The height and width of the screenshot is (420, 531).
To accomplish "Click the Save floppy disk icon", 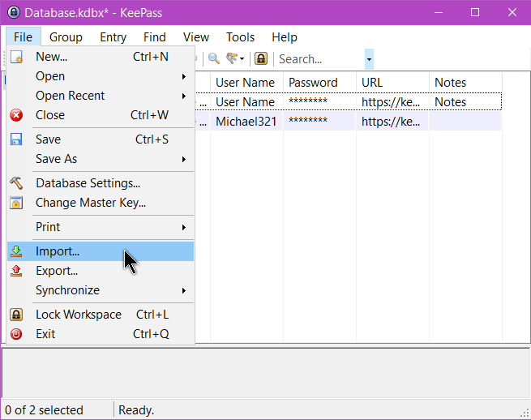I will (16, 139).
